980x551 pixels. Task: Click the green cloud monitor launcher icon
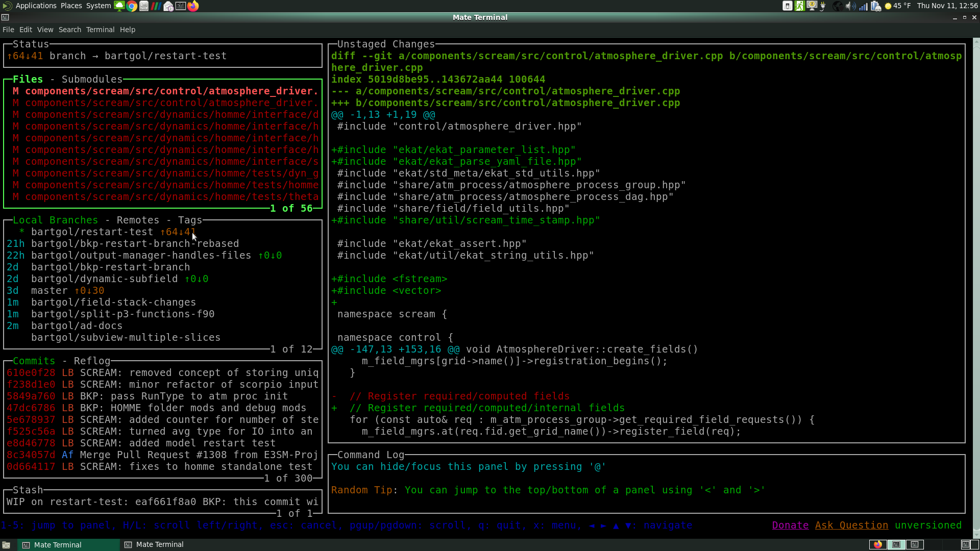[x=119, y=6]
